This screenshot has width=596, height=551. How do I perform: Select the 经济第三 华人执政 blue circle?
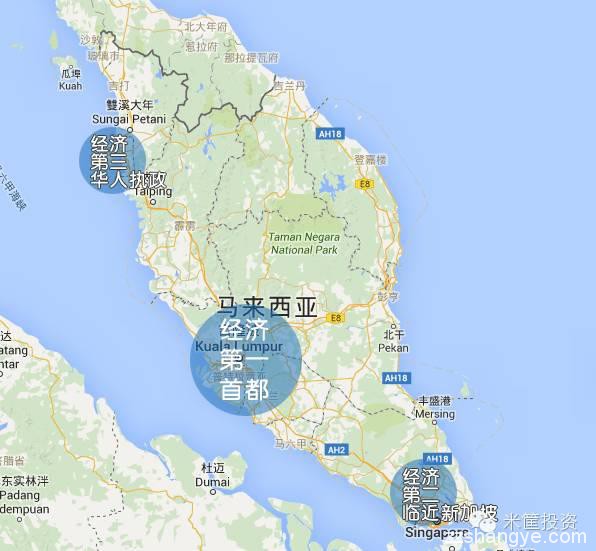click(x=113, y=161)
